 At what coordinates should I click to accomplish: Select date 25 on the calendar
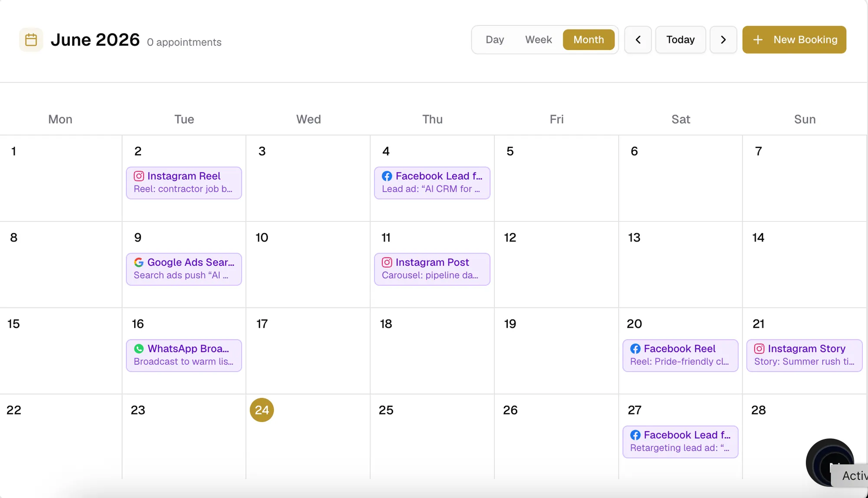386,410
